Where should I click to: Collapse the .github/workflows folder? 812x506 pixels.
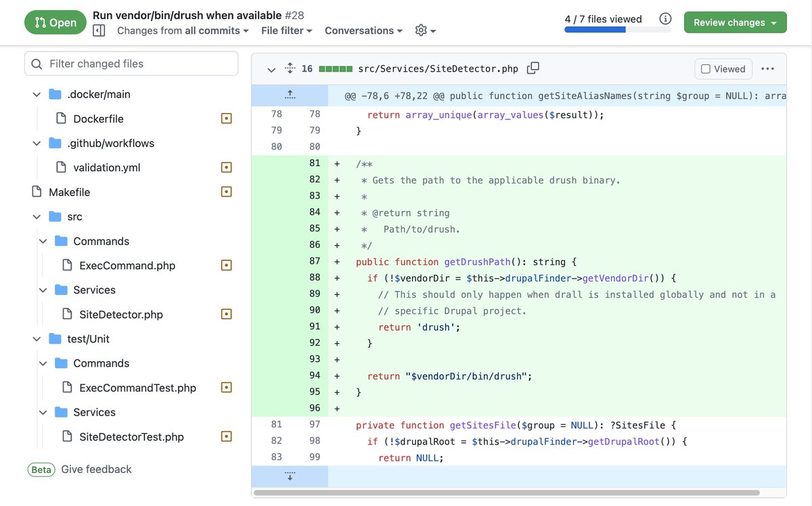[x=37, y=143]
